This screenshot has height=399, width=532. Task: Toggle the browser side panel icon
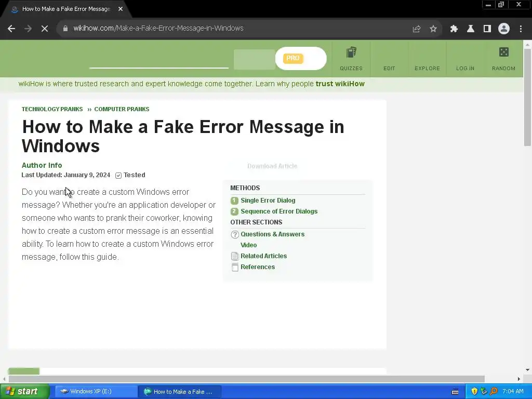coord(487,29)
